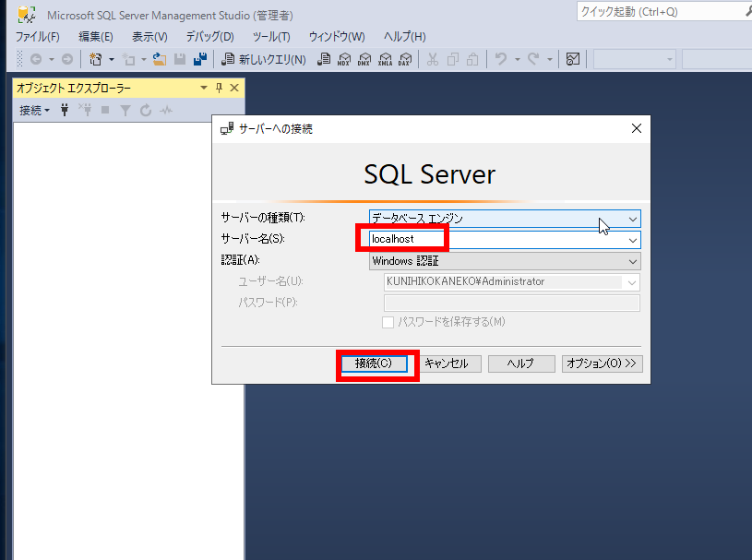Open the ファイル(F) menu
Screen dimensions: 752x560
click(x=38, y=36)
